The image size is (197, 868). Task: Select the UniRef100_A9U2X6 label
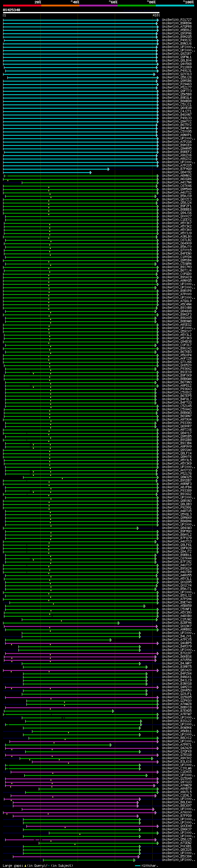click(x=176, y=155)
